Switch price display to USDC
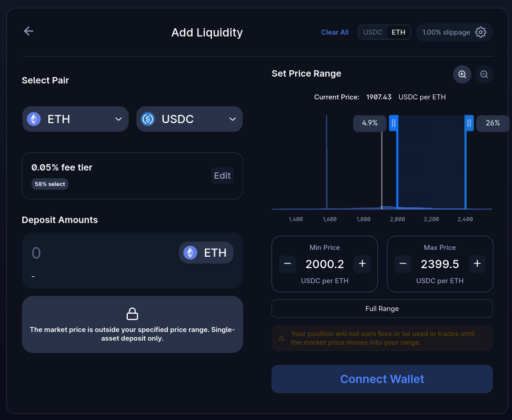 point(373,32)
